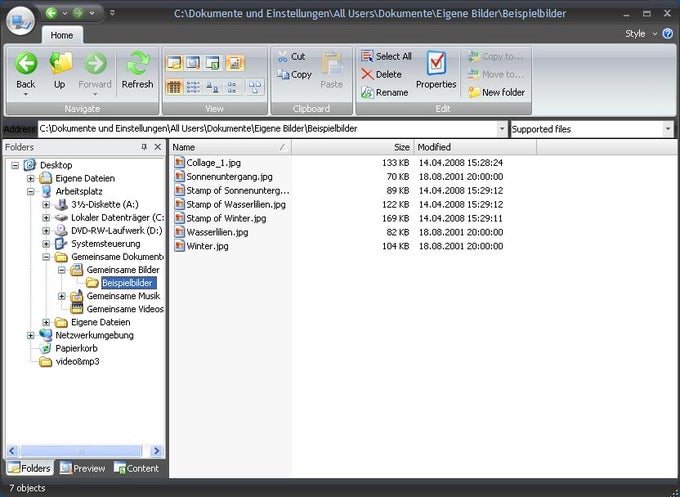Click inside the Address path field

click(267, 129)
